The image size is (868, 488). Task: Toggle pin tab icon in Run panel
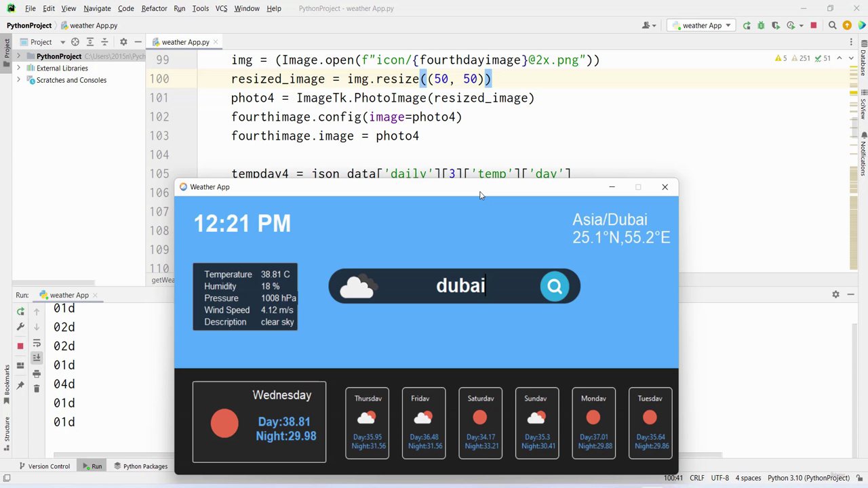(20, 386)
